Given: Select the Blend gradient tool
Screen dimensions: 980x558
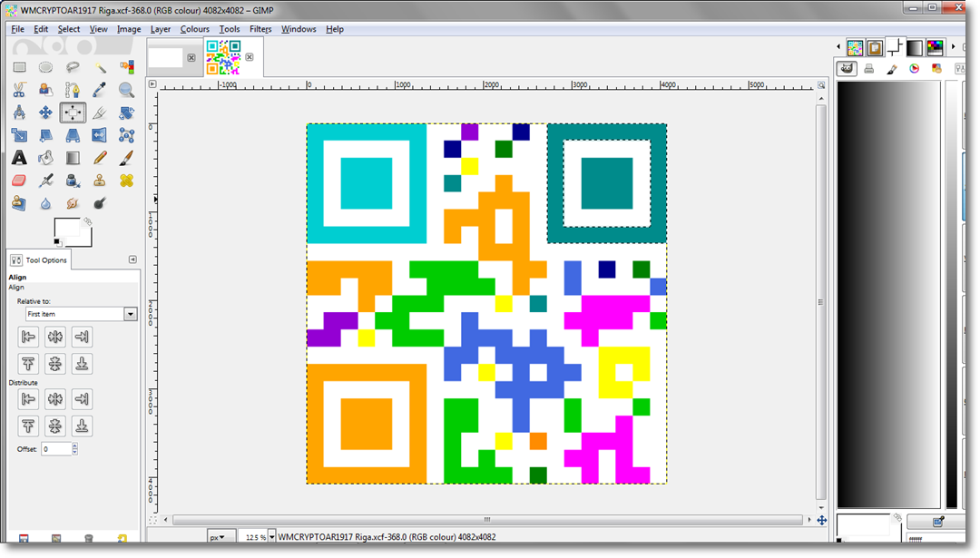Looking at the screenshot, I should tap(73, 158).
